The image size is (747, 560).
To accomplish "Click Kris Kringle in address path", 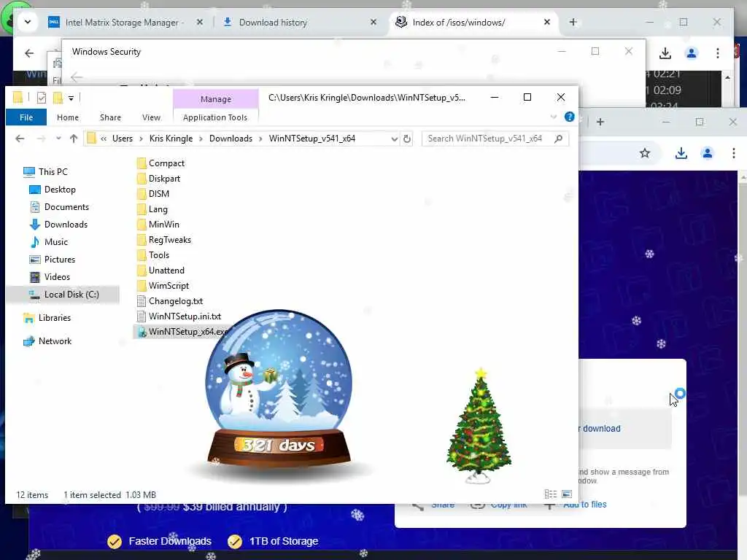I will (x=171, y=139).
